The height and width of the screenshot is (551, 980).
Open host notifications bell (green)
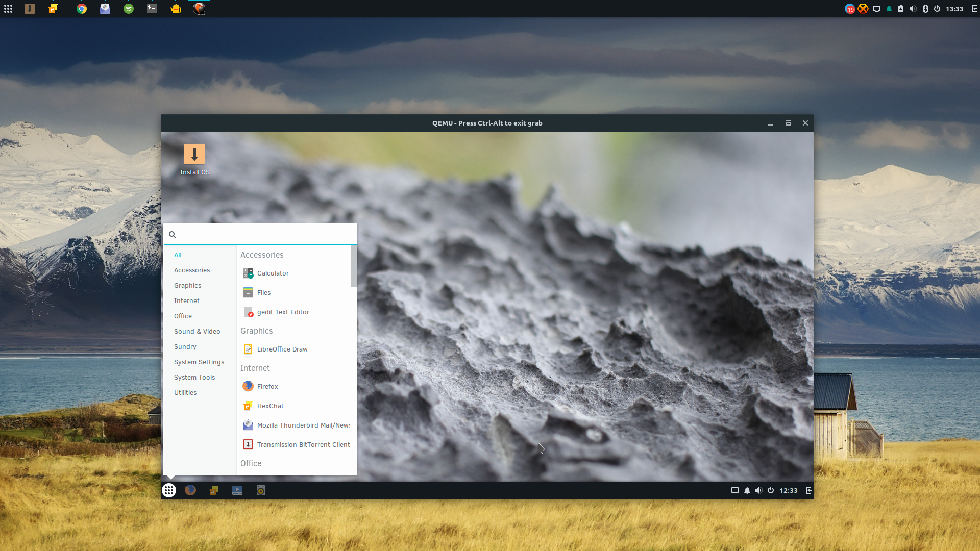click(x=889, y=9)
